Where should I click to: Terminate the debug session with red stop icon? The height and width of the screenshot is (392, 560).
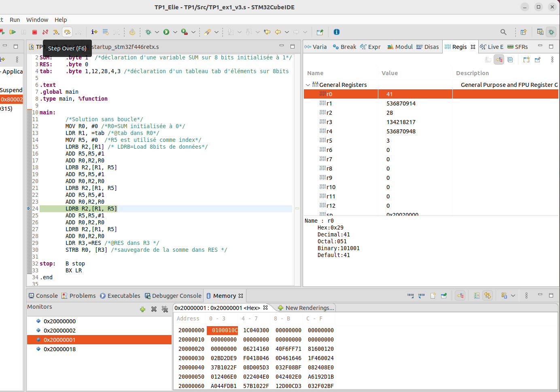click(x=35, y=32)
